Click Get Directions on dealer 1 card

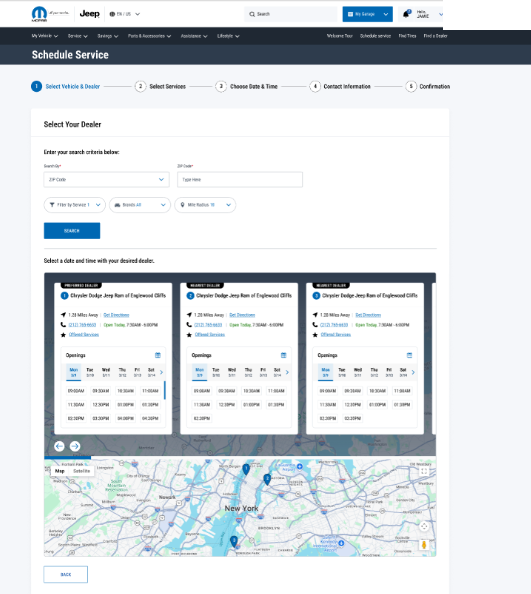click(x=116, y=315)
